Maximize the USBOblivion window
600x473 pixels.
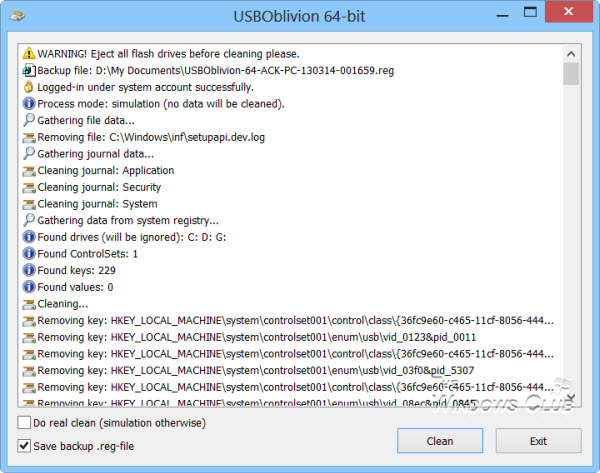click(530, 12)
